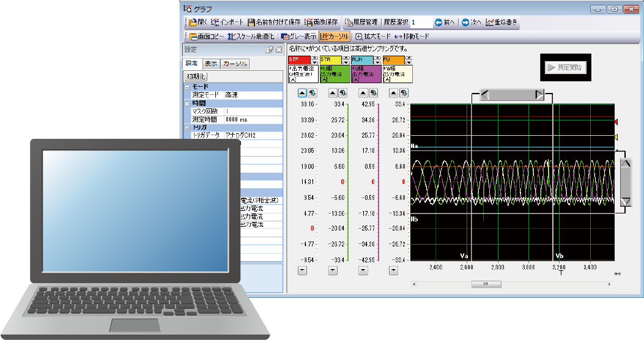The height and width of the screenshot is (340, 644).
Task: Click the horizontal scrollbar thumb below the graph
Action: [x=486, y=284]
